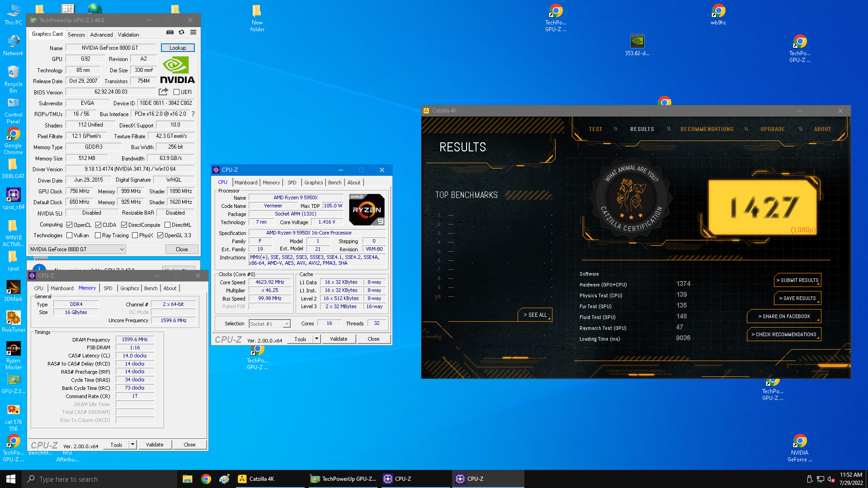Open the 3DMark desktop icon
Screen dimensions: 868x488
click(13, 291)
